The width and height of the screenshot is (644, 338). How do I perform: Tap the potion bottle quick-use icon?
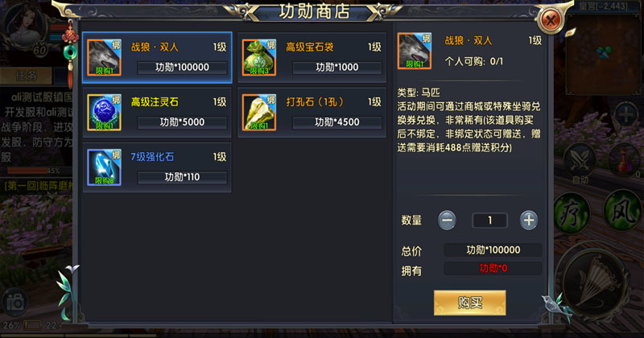pyautogui.click(x=625, y=160)
